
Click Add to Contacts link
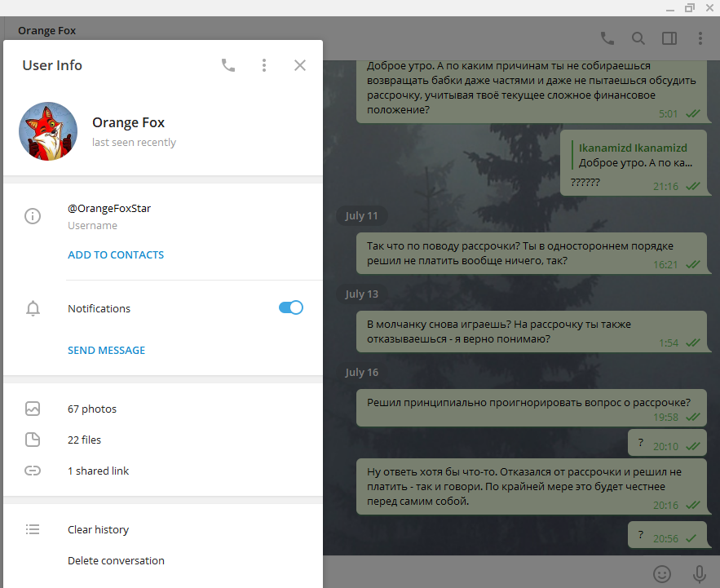click(116, 255)
